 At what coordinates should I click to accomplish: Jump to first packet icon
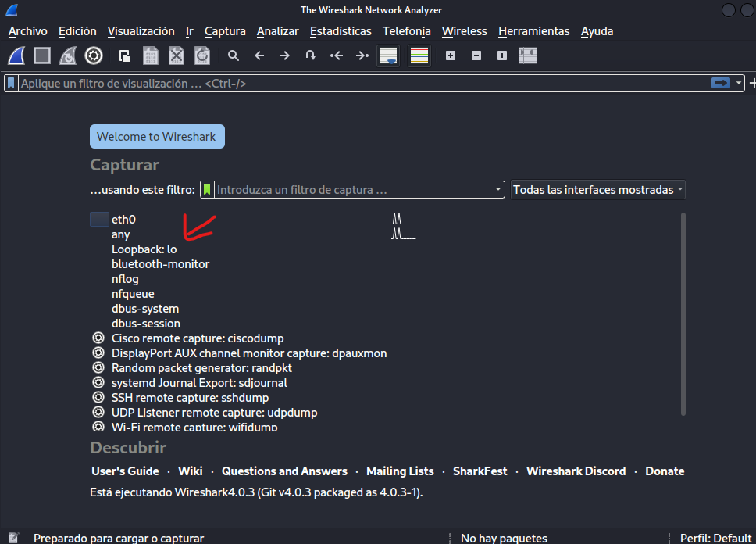click(337, 55)
